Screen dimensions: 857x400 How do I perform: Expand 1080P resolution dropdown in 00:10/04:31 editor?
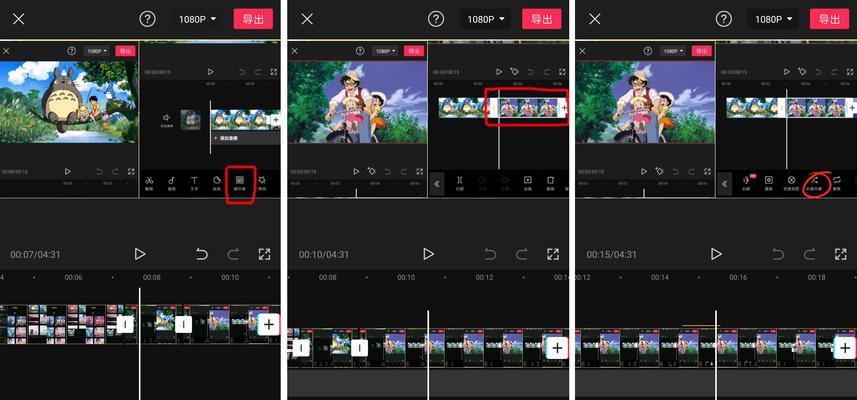tap(486, 19)
